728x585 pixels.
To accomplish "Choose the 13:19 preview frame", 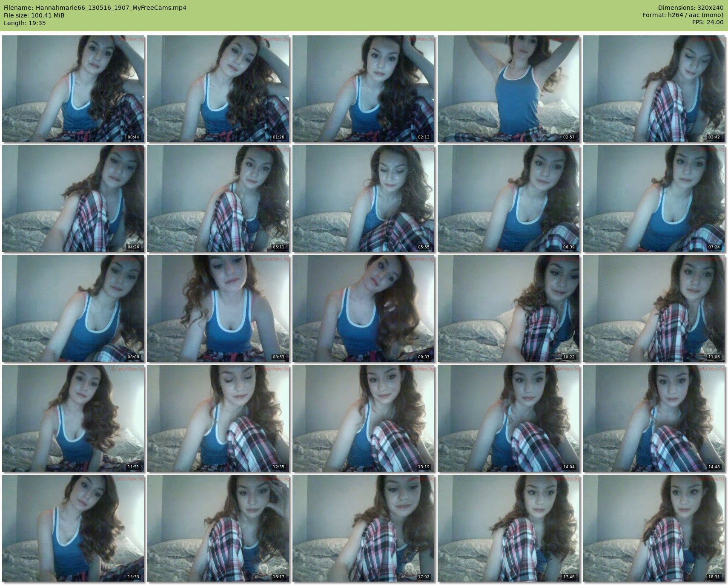I will (x=364, y=418).
